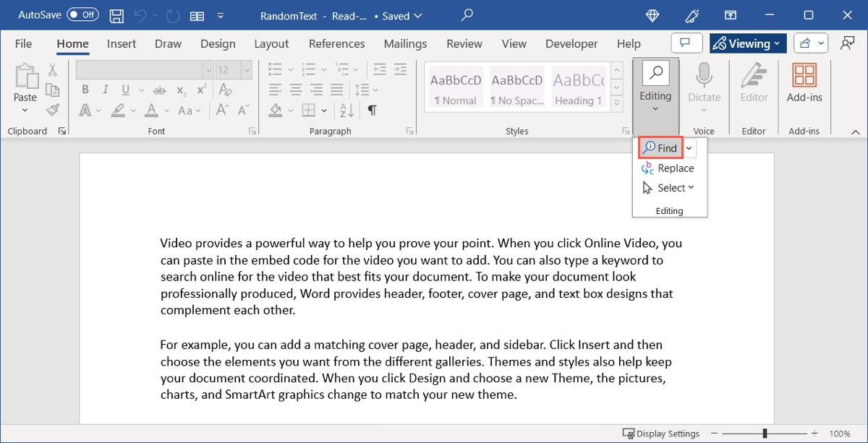Toggle the Underline button
This screenshot has height=443, width=868.
pyautogui.click(x=123, y=90)
